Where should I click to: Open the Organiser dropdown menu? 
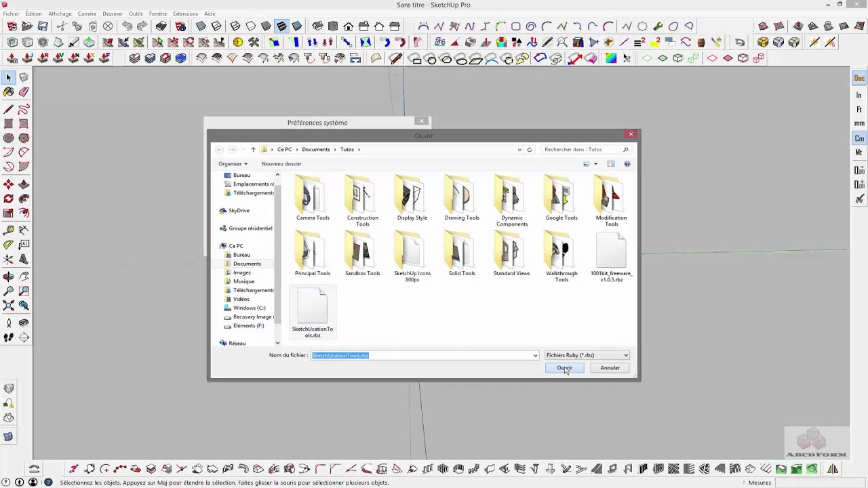point(233,164)
